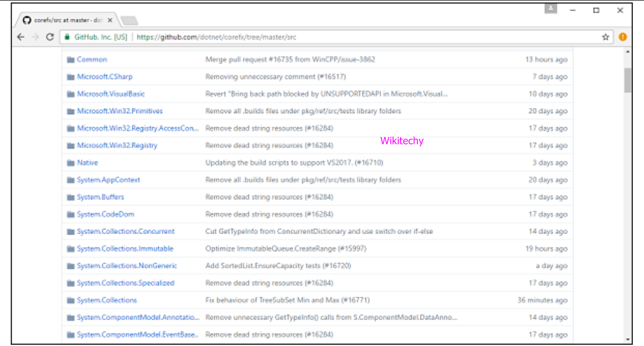Close the corefx/src browser tab
Viewport: 644px width, 346px height.
click(110, 20)
